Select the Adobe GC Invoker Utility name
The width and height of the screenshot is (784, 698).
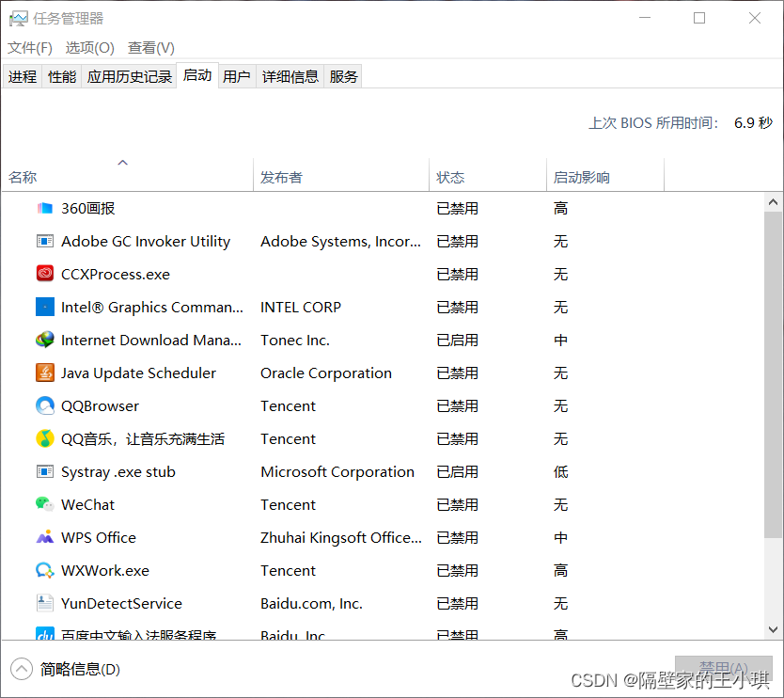tap(146, 241)
